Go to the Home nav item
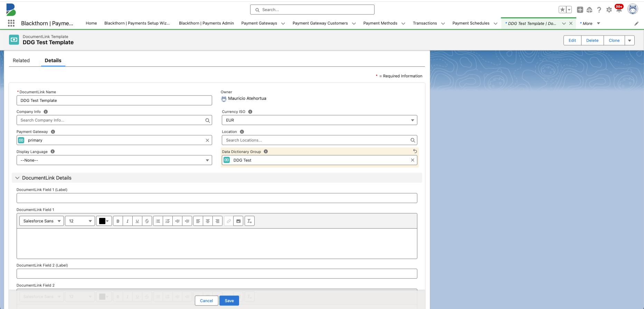Viewport: 644px width, 309px height. [91, 23]
